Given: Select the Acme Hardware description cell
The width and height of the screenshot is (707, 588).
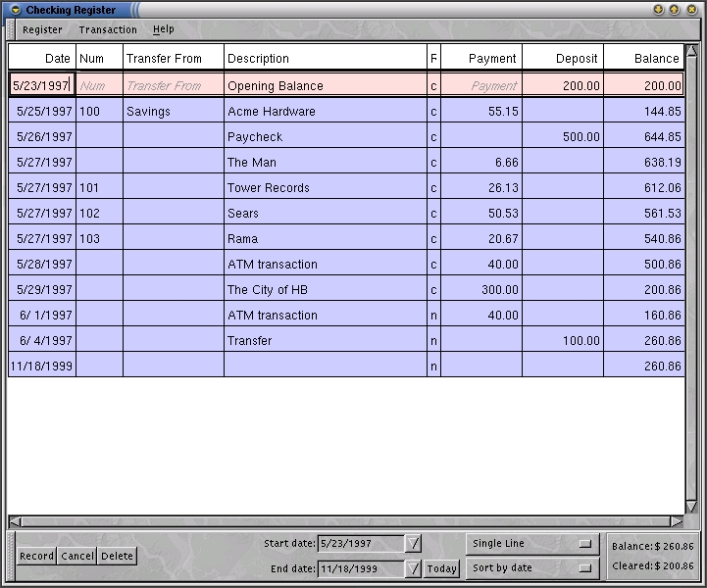Looking at the screenshot, I should 325,112.
